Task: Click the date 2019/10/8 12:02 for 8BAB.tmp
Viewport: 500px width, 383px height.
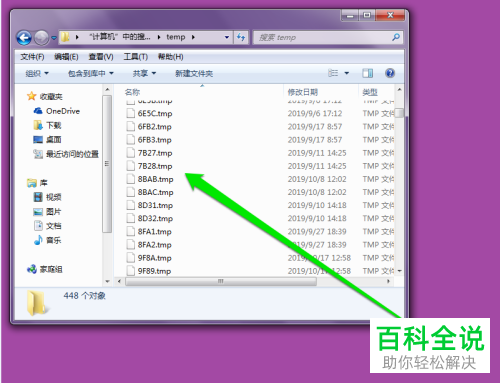Action: click(317, 179)
